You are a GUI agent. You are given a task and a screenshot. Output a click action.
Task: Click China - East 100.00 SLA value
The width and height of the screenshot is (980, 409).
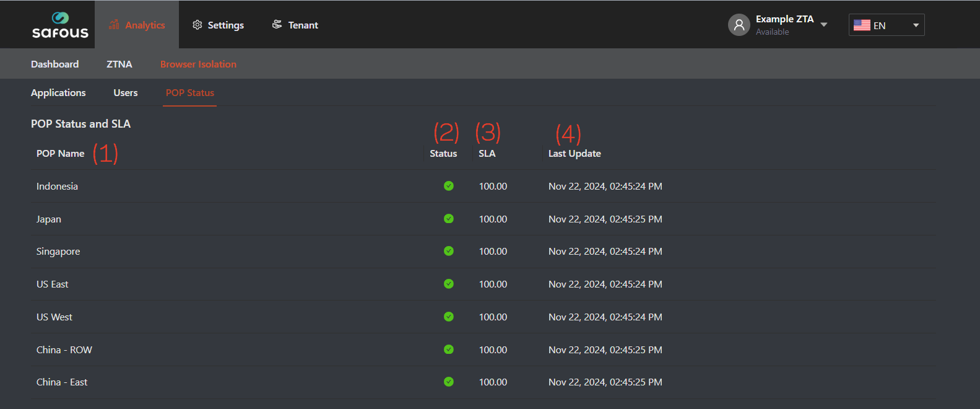click(493, 382)
